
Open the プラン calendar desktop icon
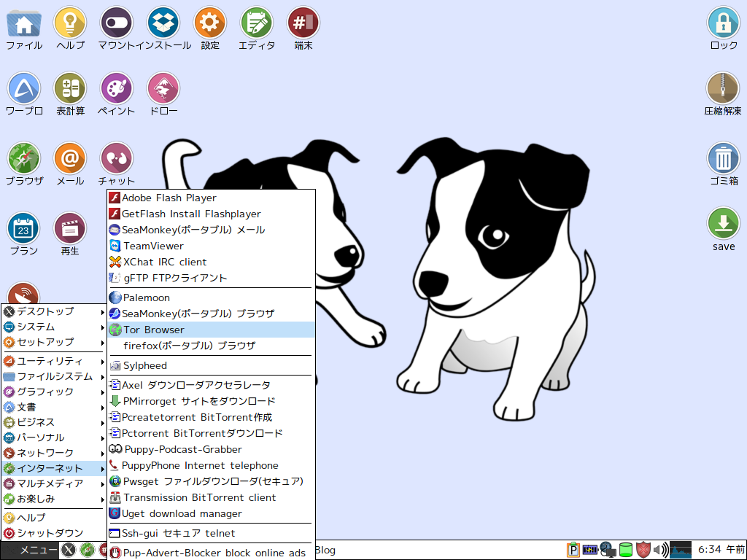tap(24, 228)
